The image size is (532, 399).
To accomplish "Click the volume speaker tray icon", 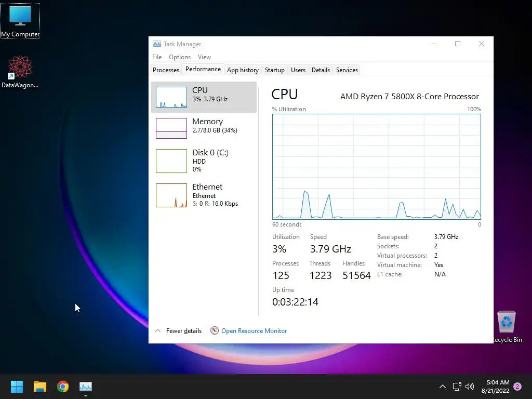I will pyautogui.click(x=470, y=387).
